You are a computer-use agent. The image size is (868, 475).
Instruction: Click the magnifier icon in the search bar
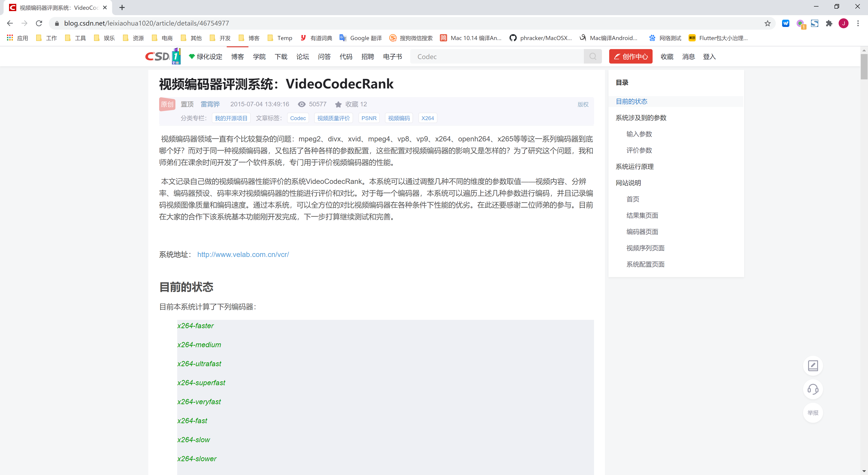click(x=593, y=56)
